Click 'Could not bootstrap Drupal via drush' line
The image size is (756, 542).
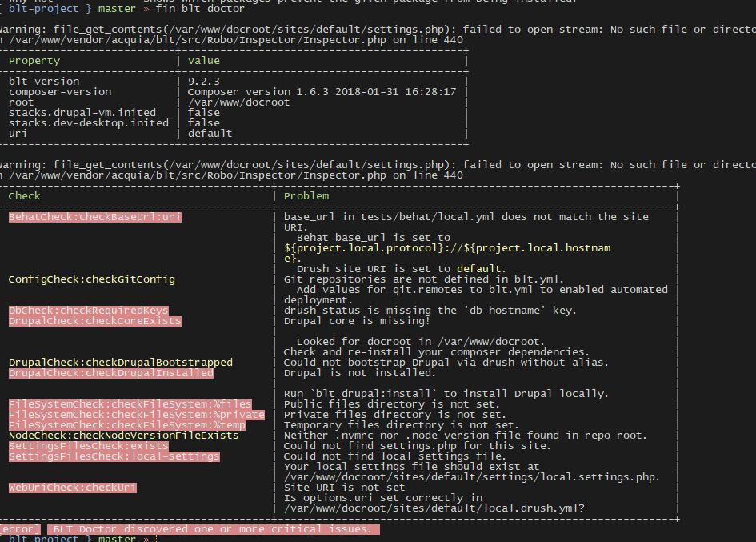point(446,363)
